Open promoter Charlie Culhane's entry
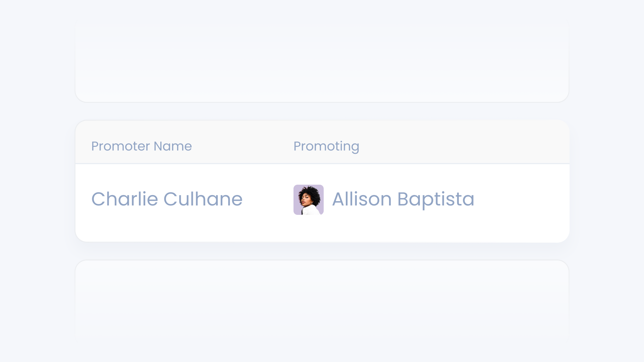Image resolution: width=644 pixels, height=362 pixels. click(x=167, y=199)
